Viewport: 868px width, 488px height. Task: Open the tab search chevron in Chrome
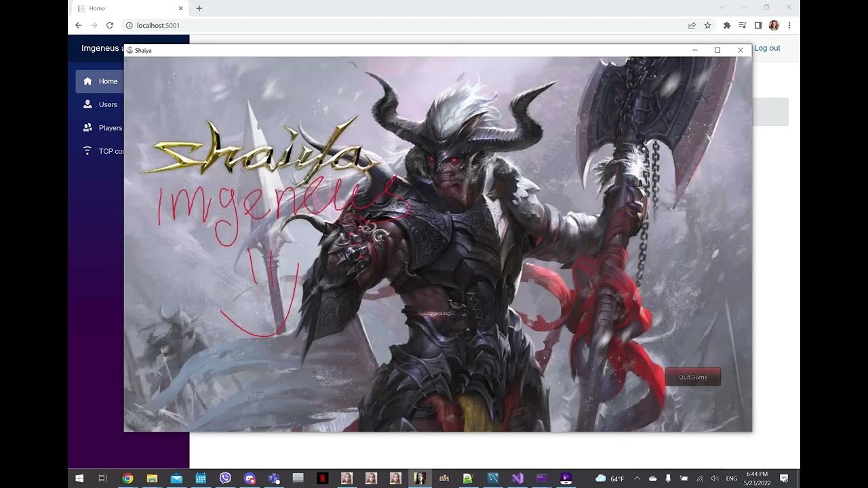pos(722,7)
